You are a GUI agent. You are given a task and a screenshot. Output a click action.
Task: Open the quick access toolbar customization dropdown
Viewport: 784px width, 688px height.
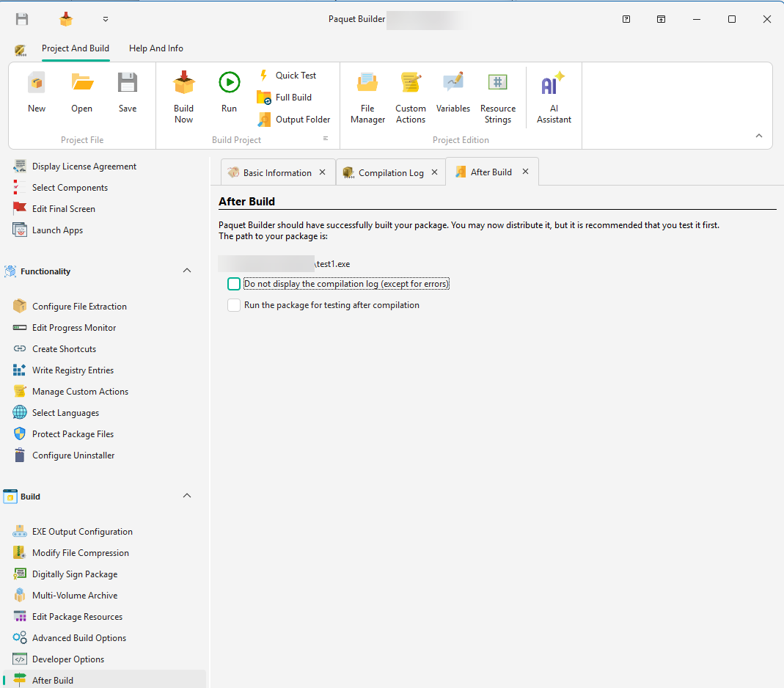click(104, 19)
